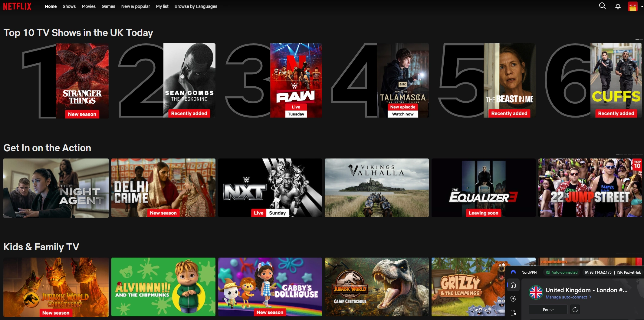Open NordVPN Threat Protection shield icon
The image size is (644, 320).
(513, 299)
